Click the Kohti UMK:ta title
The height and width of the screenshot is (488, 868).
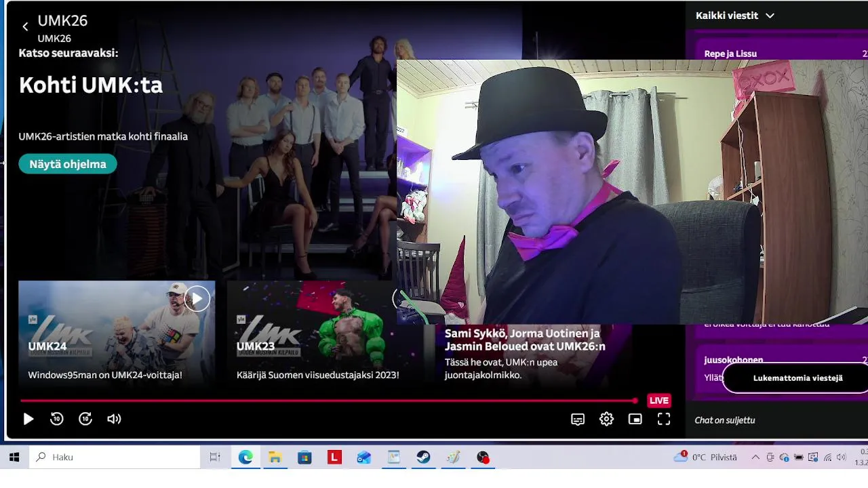point(91,85)
